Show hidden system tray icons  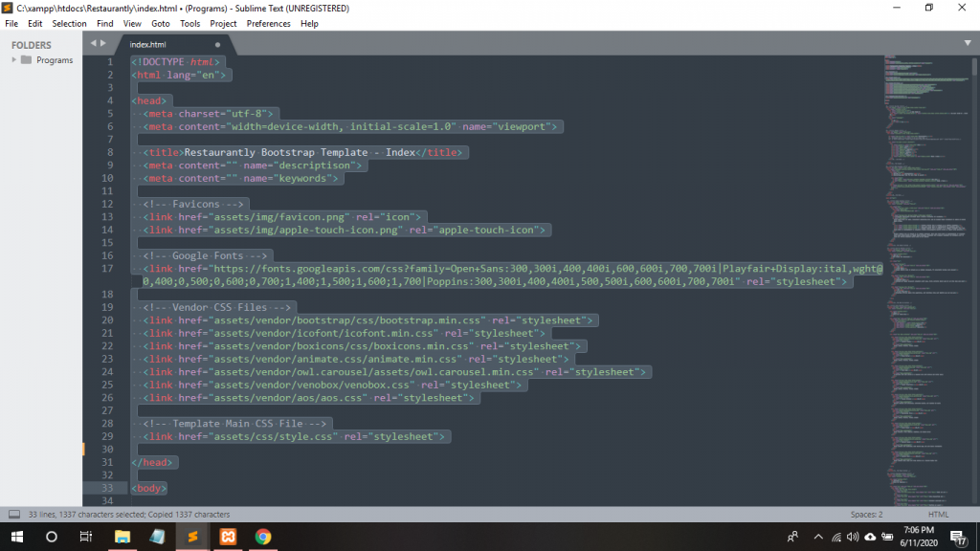[818, 537]
